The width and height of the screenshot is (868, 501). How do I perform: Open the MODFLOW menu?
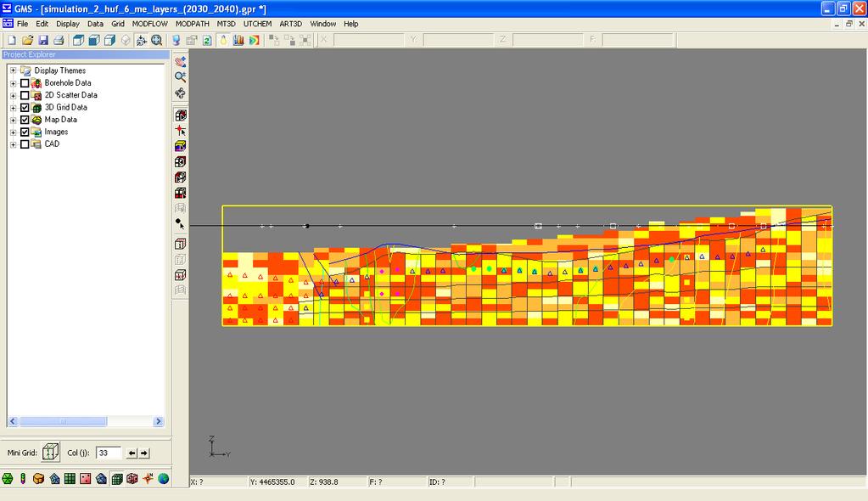tap(149, 24)
